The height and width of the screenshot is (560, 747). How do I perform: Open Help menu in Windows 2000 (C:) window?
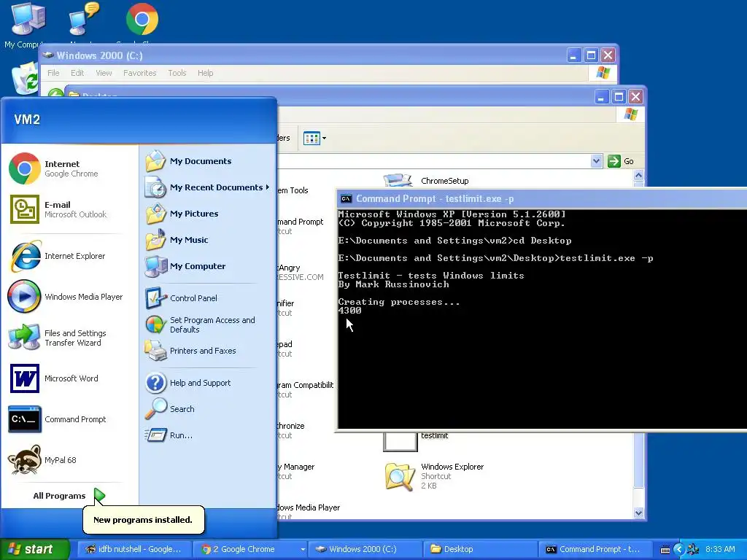coord(205,73)
